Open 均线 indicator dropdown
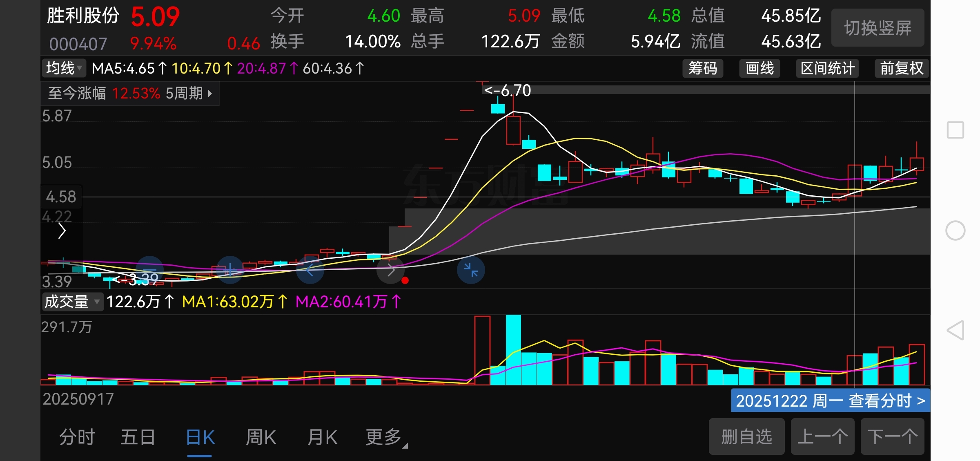 click(x=64, y=68)
